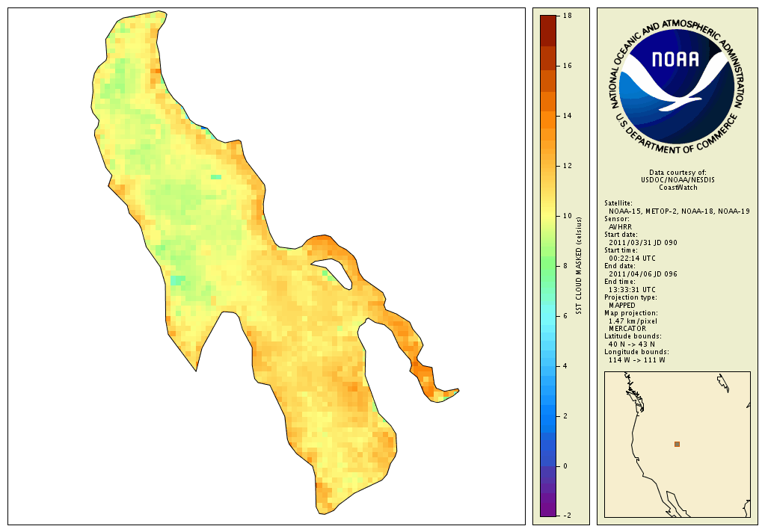Click the 0 label on color scale
Viewport: 765px width, 532px height.
click(565, 466)
